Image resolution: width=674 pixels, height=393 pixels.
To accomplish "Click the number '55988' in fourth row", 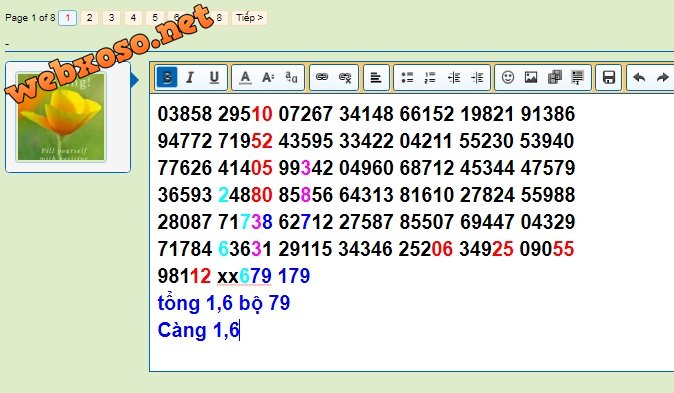I will [x=548, y=195].
